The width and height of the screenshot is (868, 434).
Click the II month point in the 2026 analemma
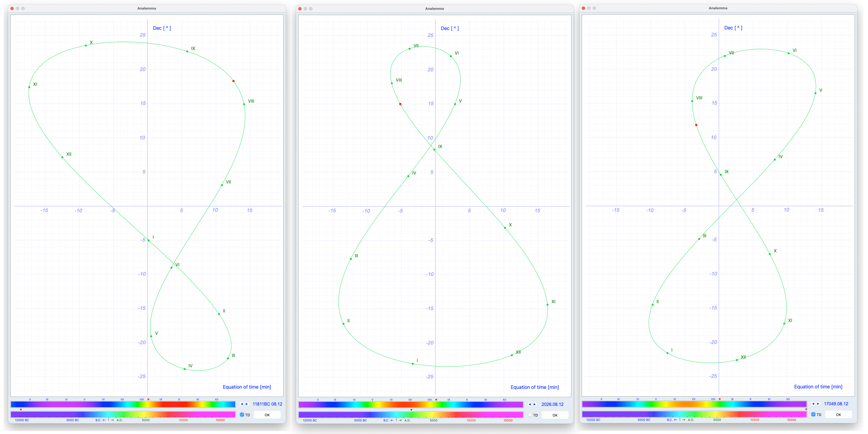coord(343,324)
